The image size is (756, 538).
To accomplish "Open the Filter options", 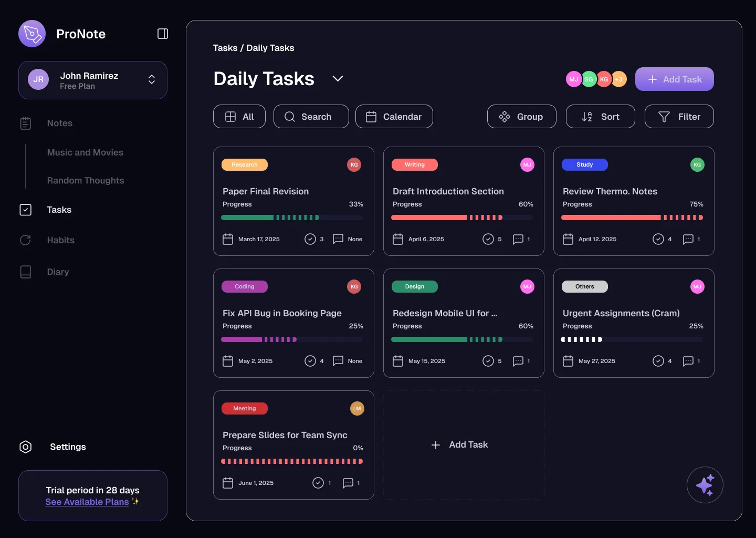I will pyautogui.click(x=679, y=116).
